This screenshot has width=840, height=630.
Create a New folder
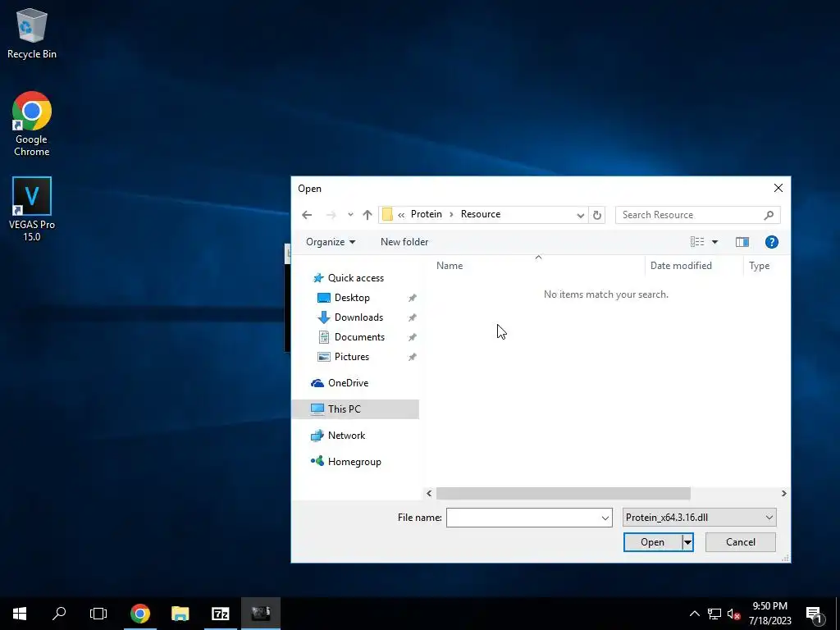[x=404, y=242]
